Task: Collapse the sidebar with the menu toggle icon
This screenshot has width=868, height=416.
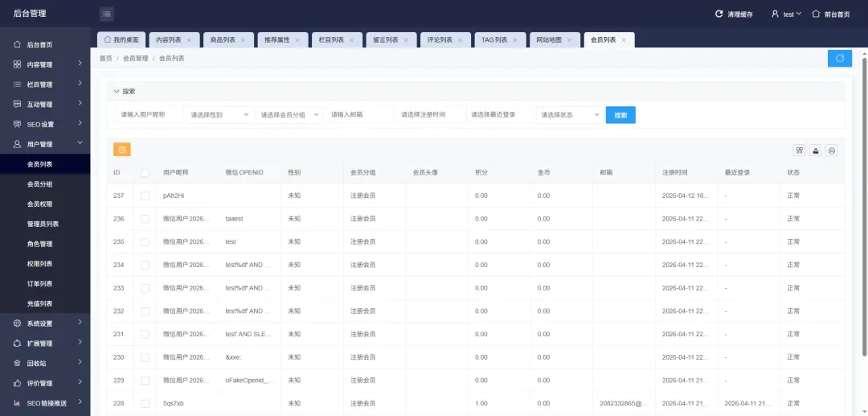Action: pyautogui.click(x=107, y=14)
